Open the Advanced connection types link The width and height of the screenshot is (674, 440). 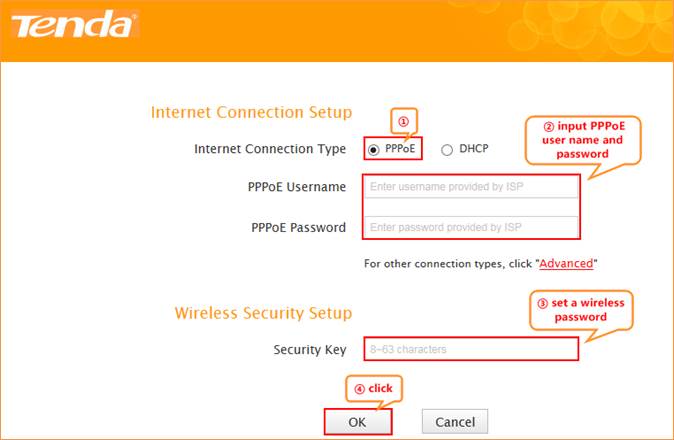click(566, 264)
